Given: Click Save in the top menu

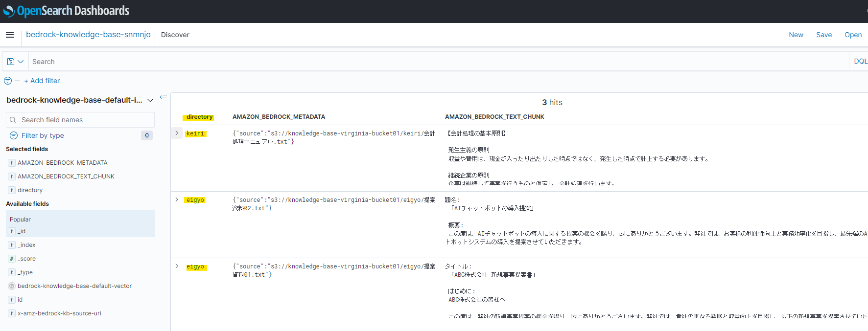Looking at the screenshot, I should click(824, 35).
